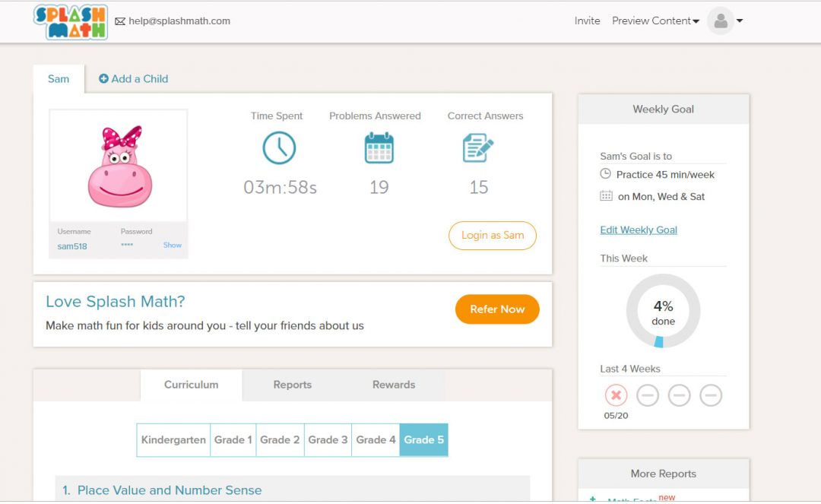Click the Correct Answers notepad icon
Image resolution: width=821 pixels, height=504 pixels.
click(478, 147)
